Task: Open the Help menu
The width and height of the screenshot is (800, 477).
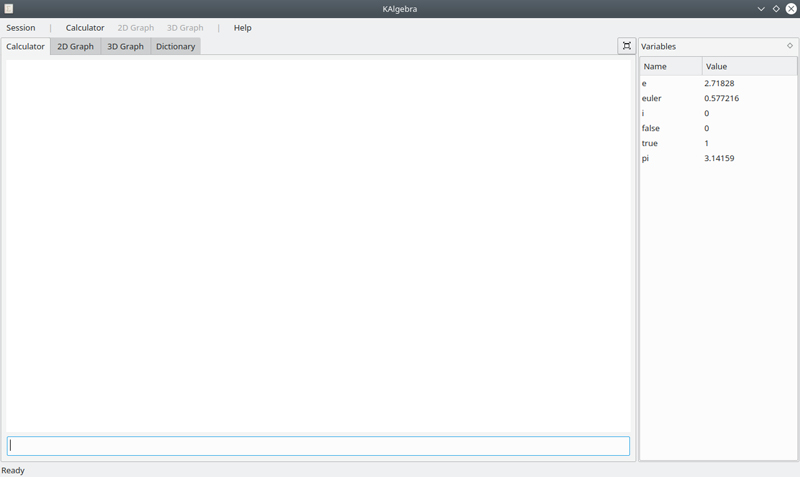Action: (x=242, y=28)
